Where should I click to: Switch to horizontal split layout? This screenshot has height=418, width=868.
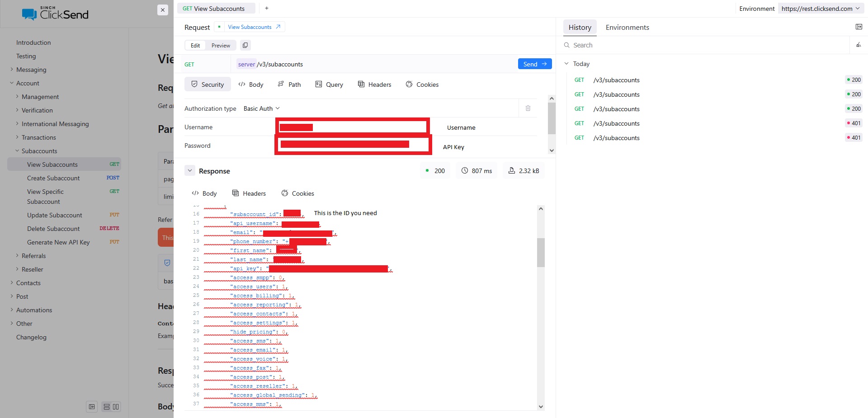point(107,407)
